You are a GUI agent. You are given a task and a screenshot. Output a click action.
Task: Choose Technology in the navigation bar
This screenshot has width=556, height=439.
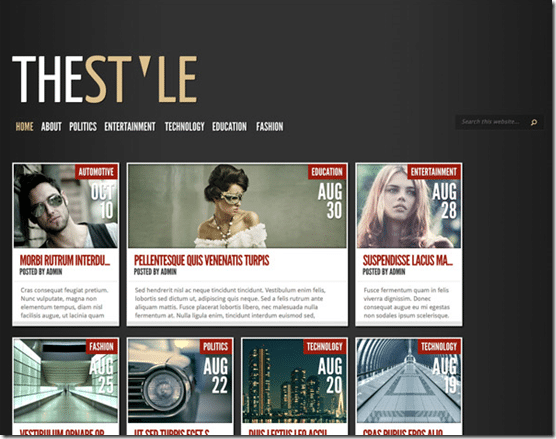[x=184, y=127]
